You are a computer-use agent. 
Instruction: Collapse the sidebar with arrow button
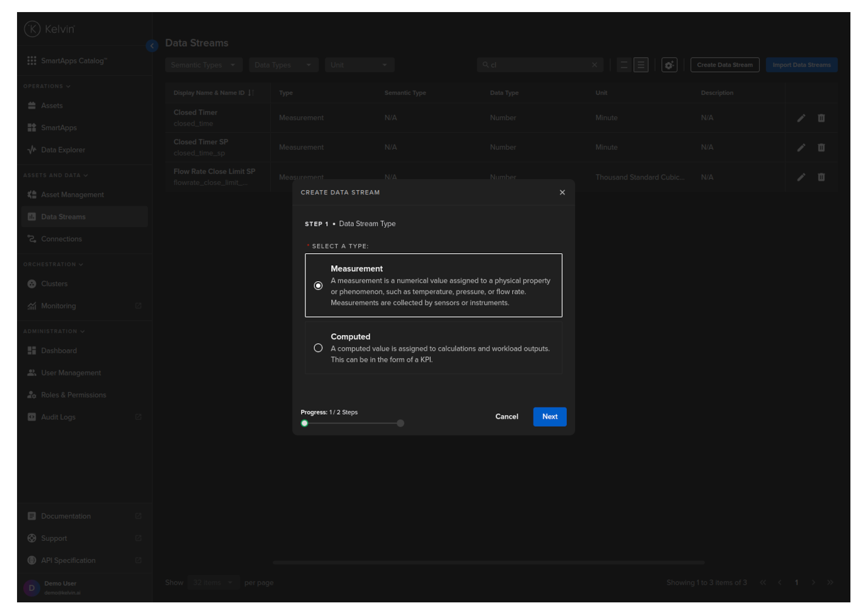click(x=152, y=46)
